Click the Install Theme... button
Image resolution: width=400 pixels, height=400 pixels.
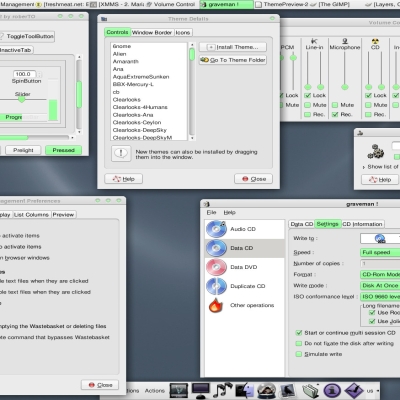[x=233, y=47]
